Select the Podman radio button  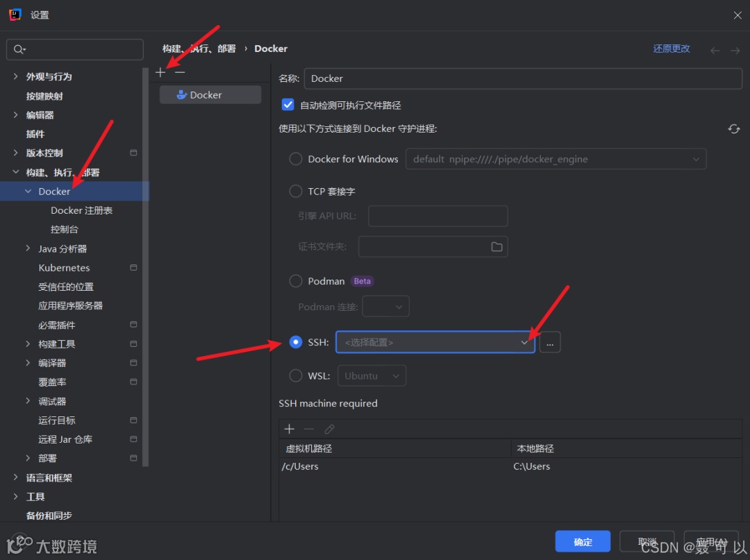click(296, 281)
